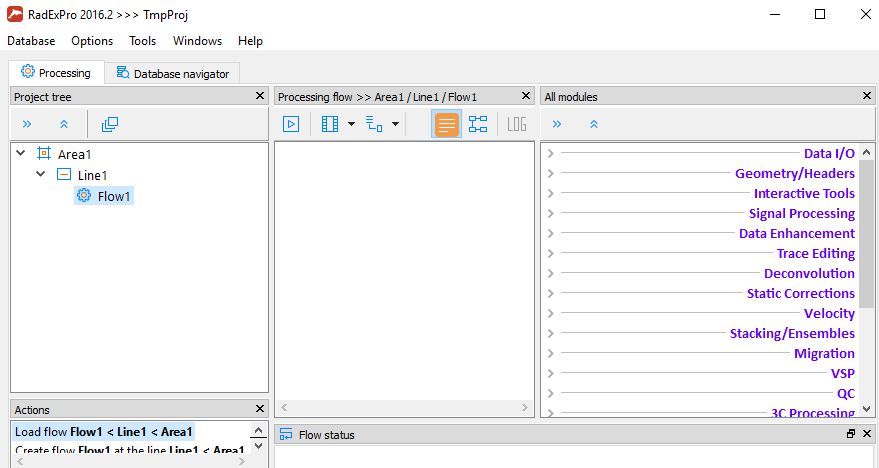Click the Data I/O category label

829,154
